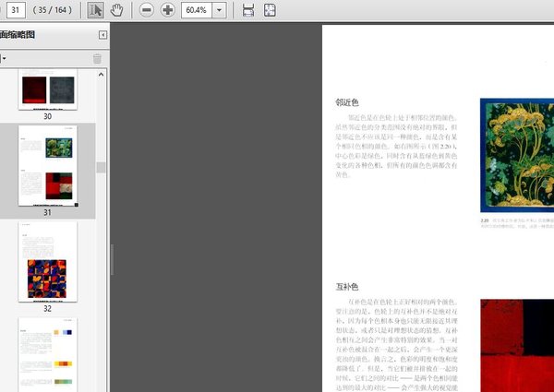The image size is (554, 392).
Task: Click the page number field showing 31
Action: 16,10
